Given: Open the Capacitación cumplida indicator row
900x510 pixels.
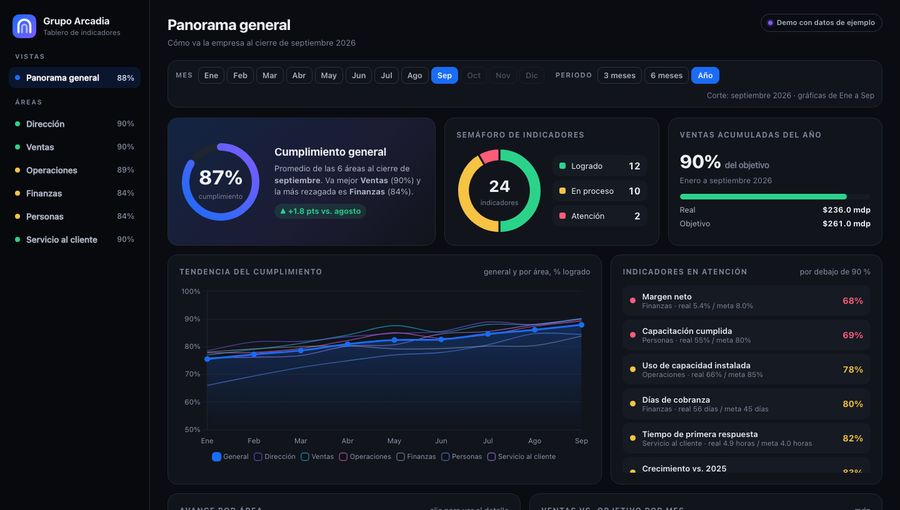Looking at the screenshot, I should point(746,335).
